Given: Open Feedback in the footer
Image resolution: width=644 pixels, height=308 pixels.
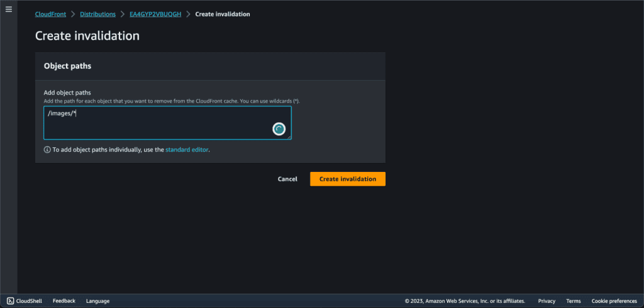Looking at the screenshot, I should [x=64, y=301].
